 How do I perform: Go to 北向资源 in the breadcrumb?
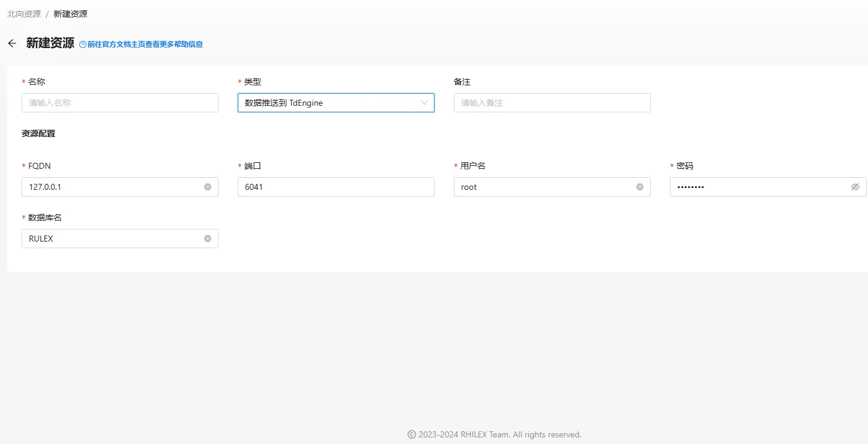click(24, 14)
